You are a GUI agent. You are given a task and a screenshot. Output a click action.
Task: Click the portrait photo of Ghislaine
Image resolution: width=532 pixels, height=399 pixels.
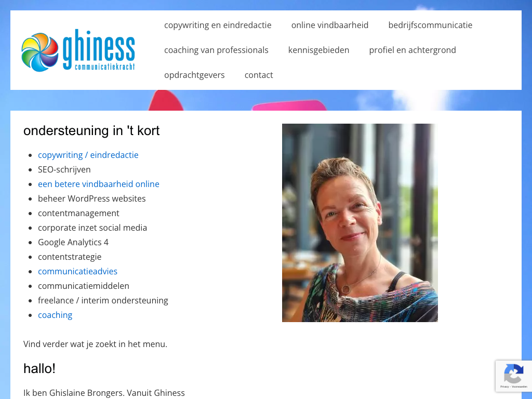click(360, 223)
